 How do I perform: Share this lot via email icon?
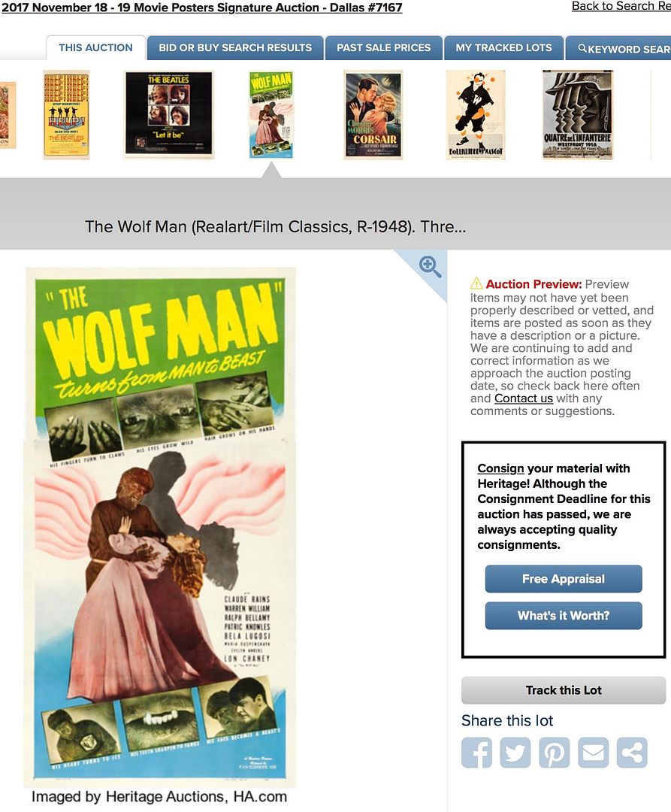(x=593, y=753)
